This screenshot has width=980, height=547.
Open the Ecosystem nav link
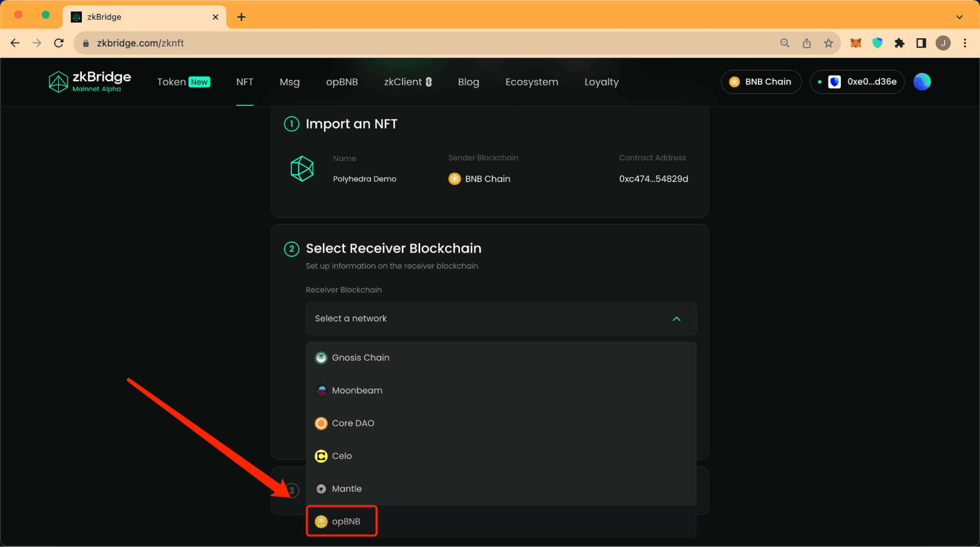(532, 82)
